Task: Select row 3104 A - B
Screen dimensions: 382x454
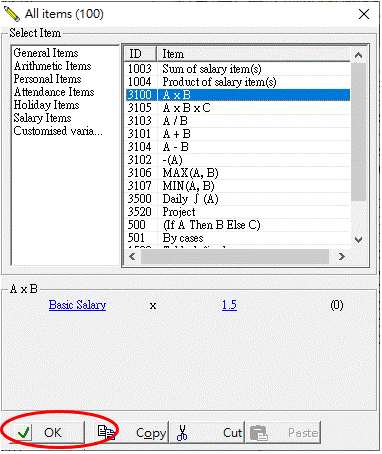Action: (x=238, y=147)
